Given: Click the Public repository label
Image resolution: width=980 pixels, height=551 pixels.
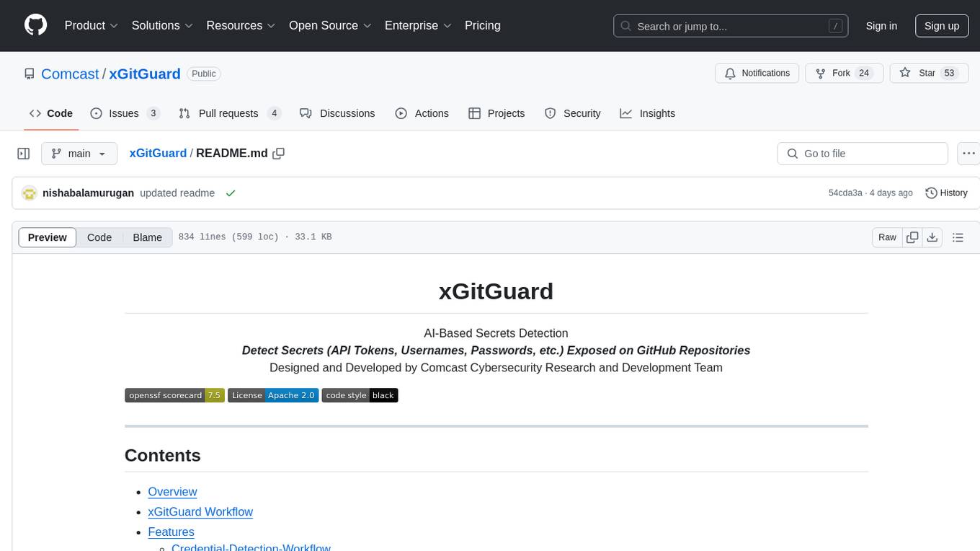Looking at the screenshot, I should tap(204, 74).
